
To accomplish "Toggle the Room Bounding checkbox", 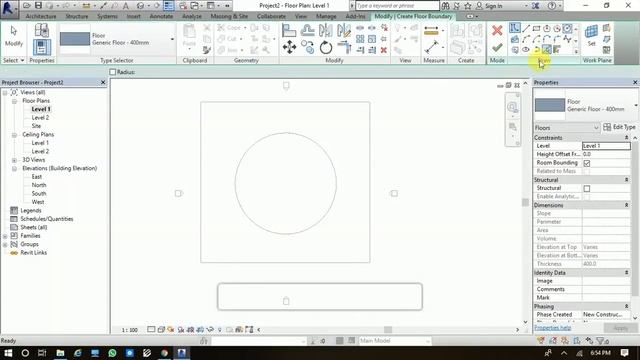I will click(587, 163).
